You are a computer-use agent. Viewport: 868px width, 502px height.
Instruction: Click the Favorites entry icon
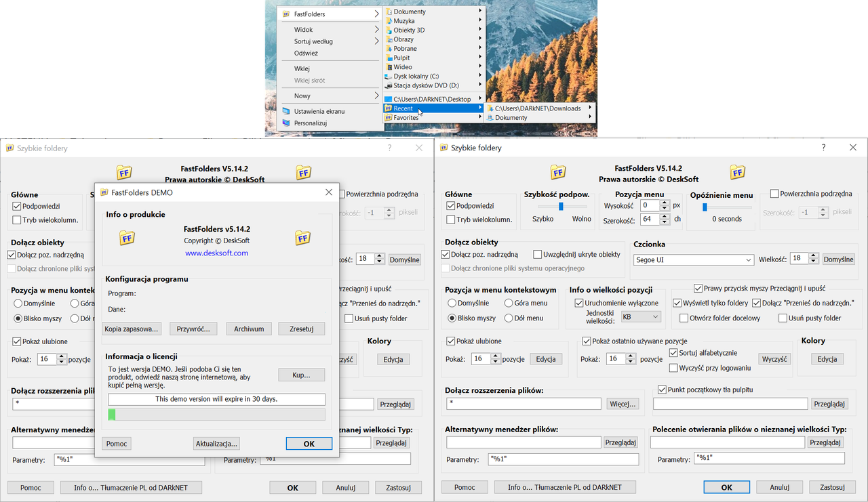[389, 117]
